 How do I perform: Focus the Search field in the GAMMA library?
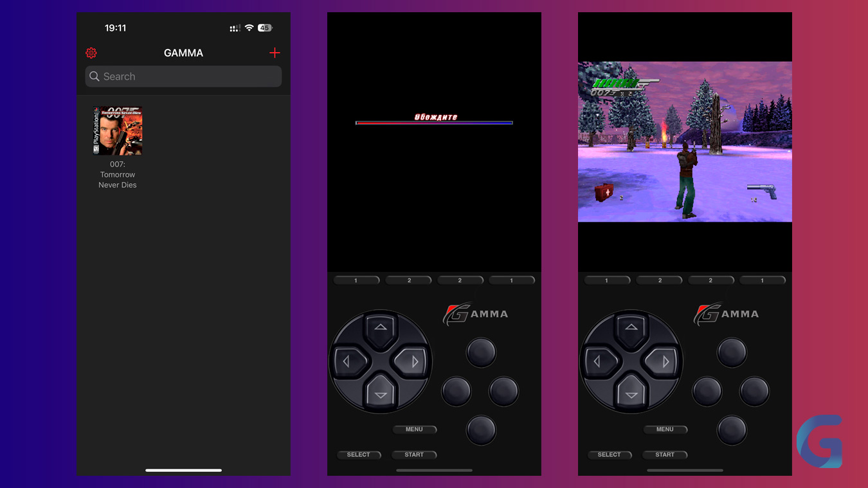click(x=183, y=77)
